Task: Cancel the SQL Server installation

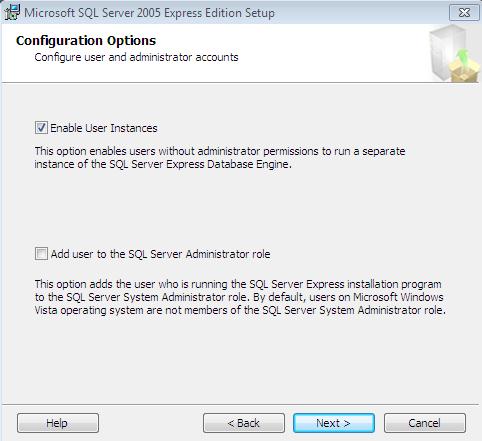Action: point(425,423)
